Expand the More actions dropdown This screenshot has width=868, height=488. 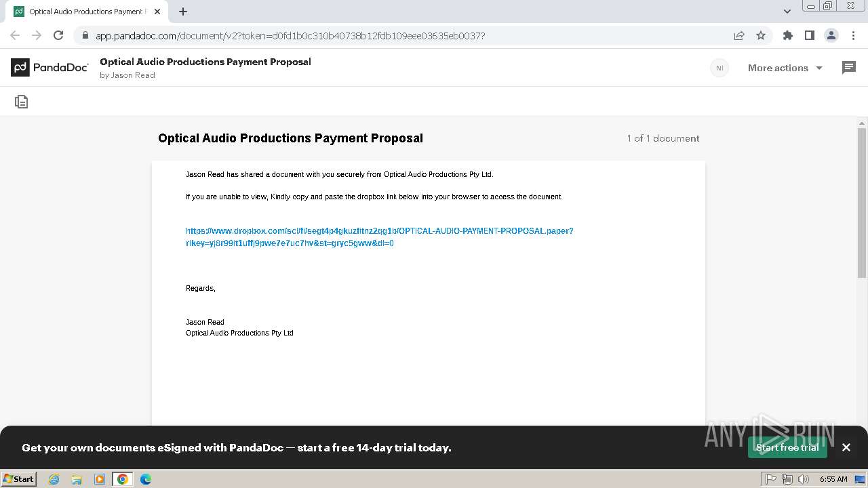785,68
